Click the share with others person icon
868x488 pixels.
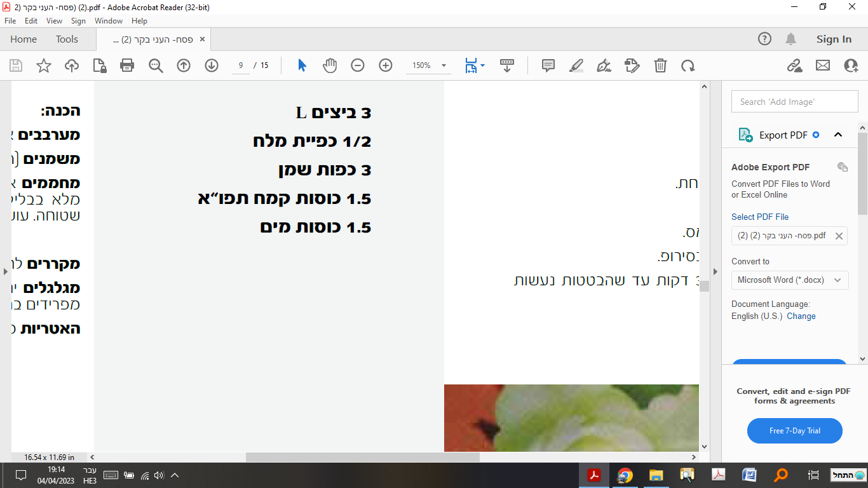pos(851,65)
